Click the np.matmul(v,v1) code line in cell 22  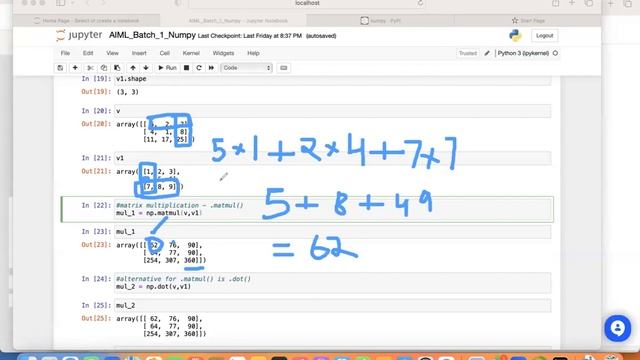[x=159, y=213]
